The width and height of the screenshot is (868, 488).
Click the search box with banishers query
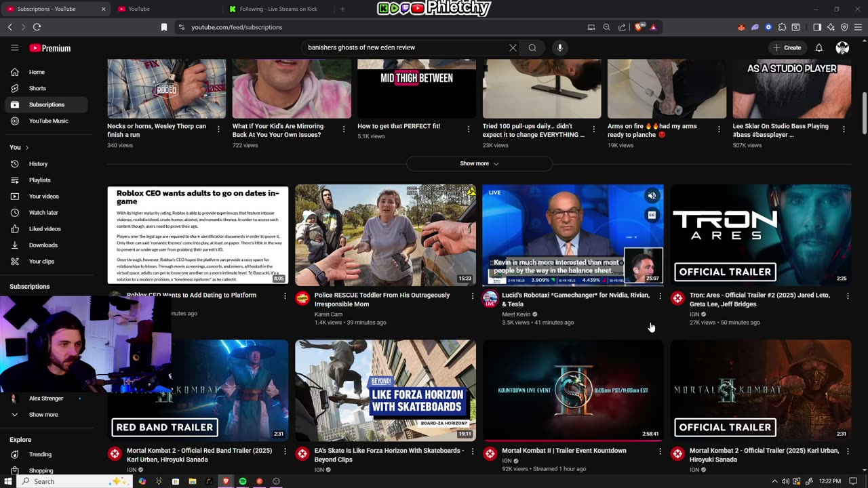[403, 47]
